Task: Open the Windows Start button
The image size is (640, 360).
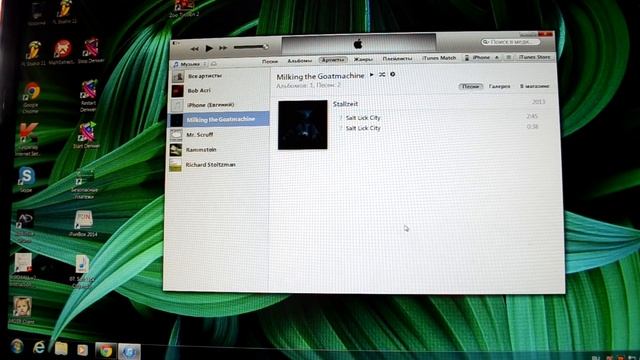Action: pyautogui.click(x=17, y=347)
